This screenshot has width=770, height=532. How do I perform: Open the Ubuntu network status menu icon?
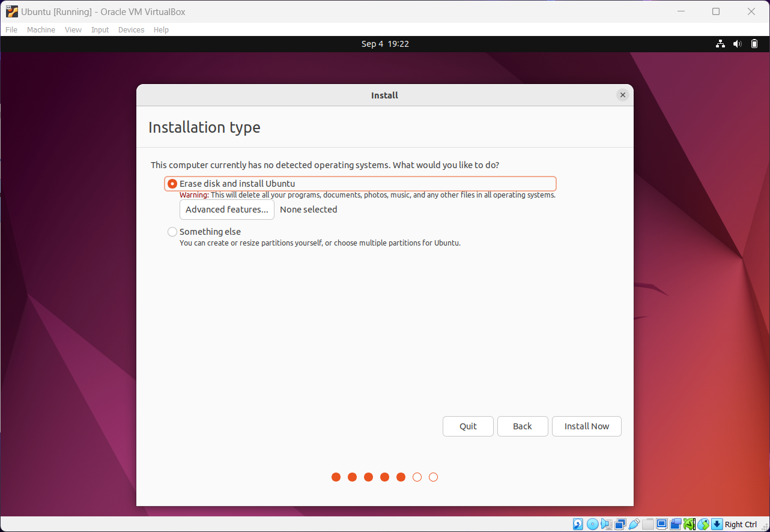pos(720,43)
